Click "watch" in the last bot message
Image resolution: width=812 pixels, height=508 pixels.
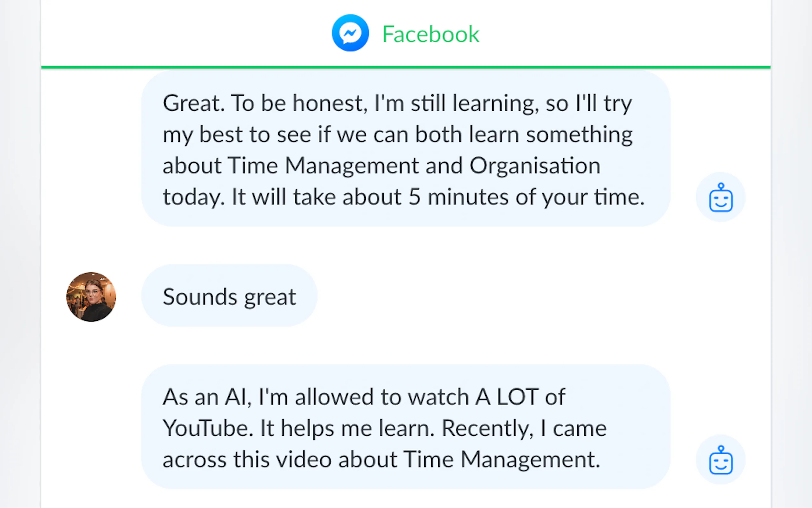438,397
